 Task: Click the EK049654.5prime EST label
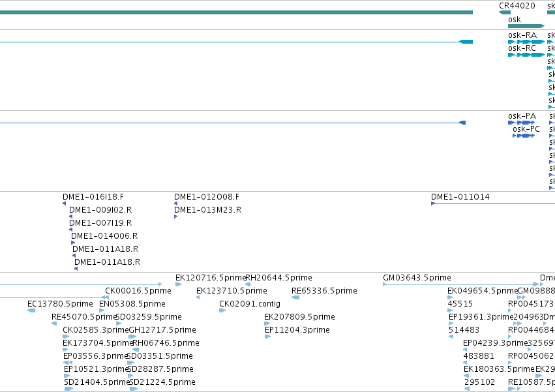tap(483, 291)
